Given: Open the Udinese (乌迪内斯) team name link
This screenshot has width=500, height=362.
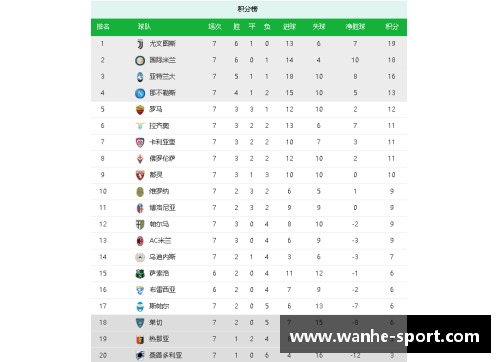Looking at the screenshot, I should 162,257.
